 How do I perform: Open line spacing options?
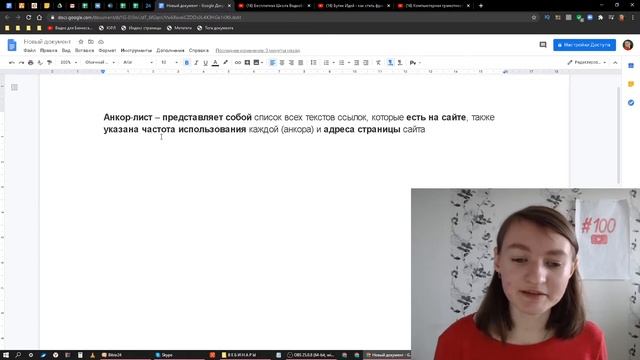[x=313, y=62]
